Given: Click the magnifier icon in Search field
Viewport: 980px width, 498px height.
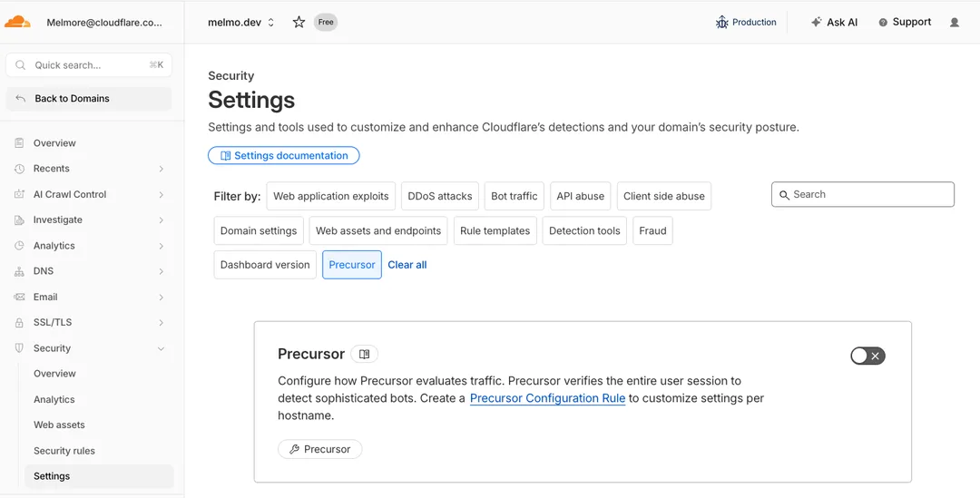Looking at the screenshot, I should 784,195.
